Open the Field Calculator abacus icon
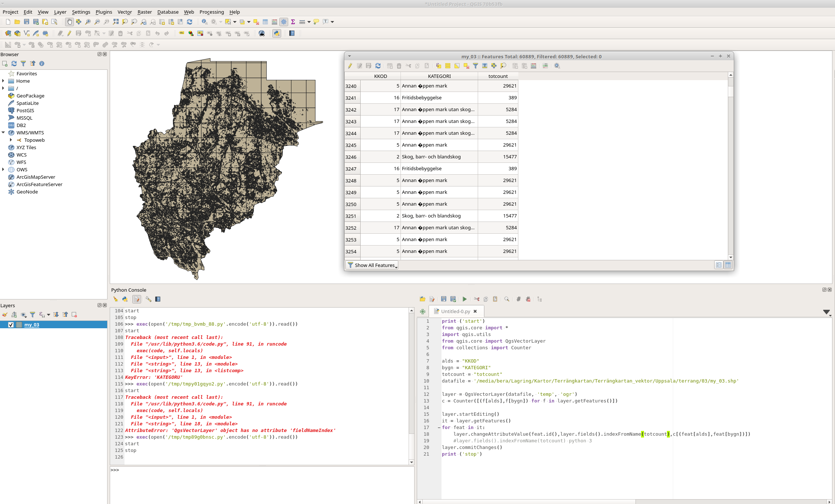Viewport: 835px width, 504px height. coord(275,22)
